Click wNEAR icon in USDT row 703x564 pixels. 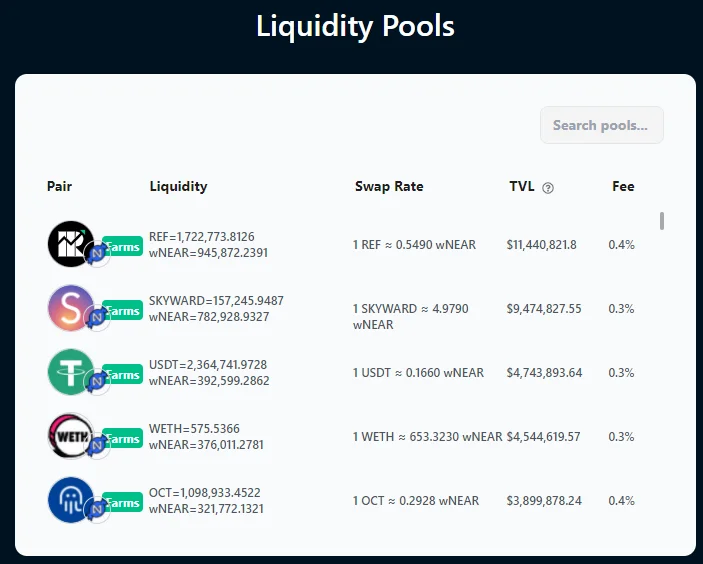[97, 382]
